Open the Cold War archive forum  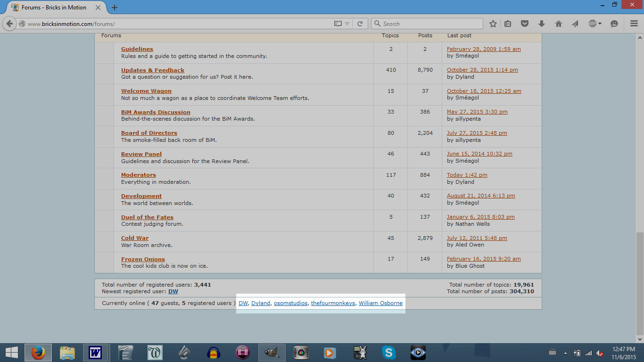tap(135, 238)
